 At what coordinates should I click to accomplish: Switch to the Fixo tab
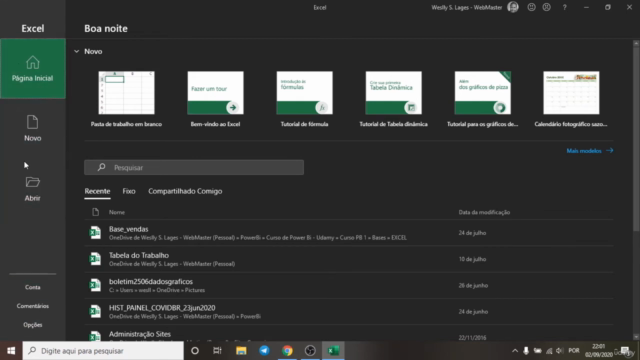[129, 191]
